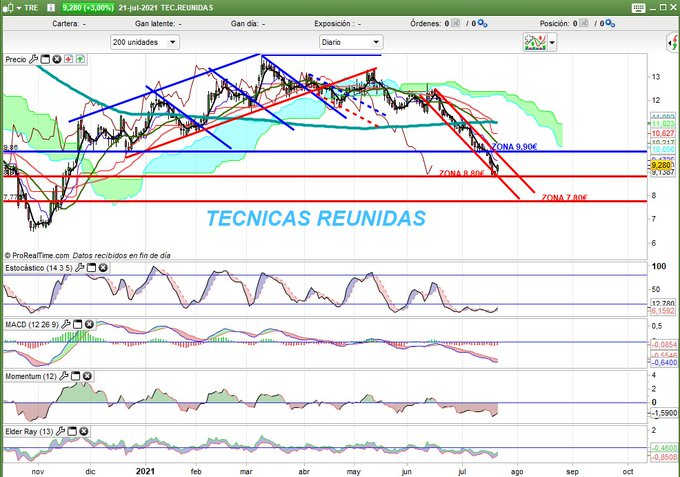Open ticker dropdown arrow before TRE
Image resolution: width=680 pixels, height=477 pixels.
[x=19, y=8]
